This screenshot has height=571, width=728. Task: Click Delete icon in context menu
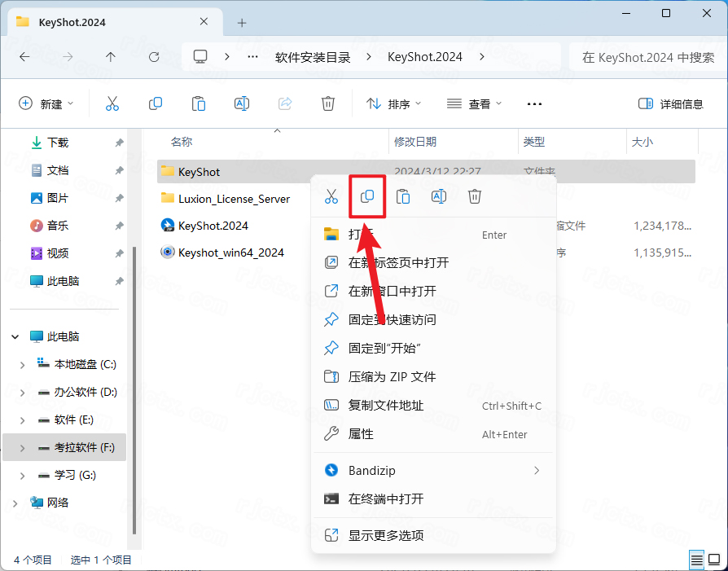pyautogui.click(x=475, y=196)
